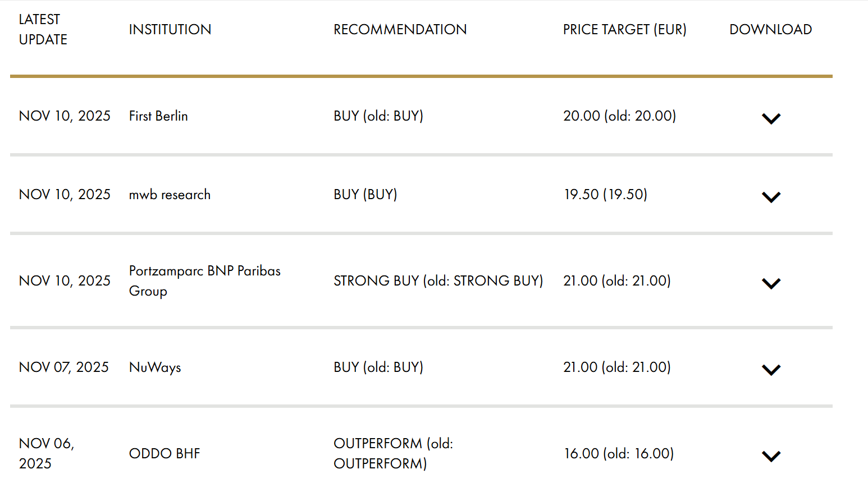
Task: Expand the mwb research download chevron
Action: pyautogui.click(x=771, y=197)
